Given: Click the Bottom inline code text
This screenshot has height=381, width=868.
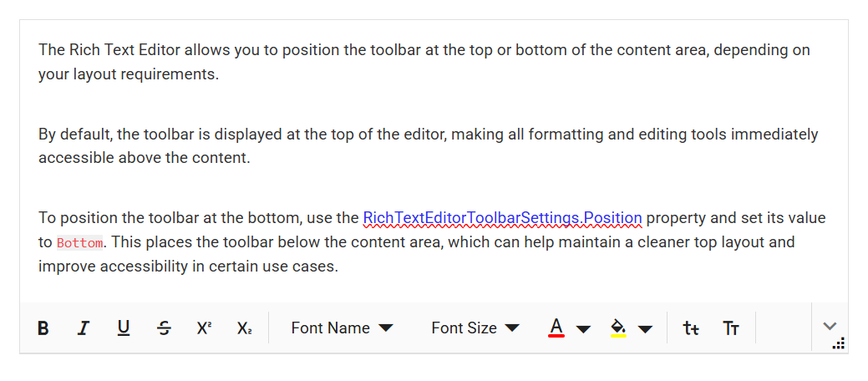Looking at the screenshot, I should [x=79, y=242].
